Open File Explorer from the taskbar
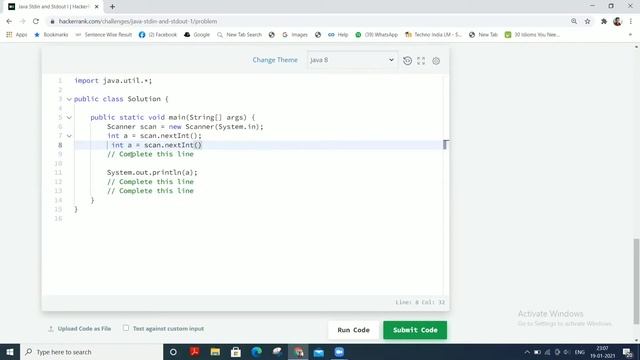This screenshot has width=640, height=360. coord(215,352)
